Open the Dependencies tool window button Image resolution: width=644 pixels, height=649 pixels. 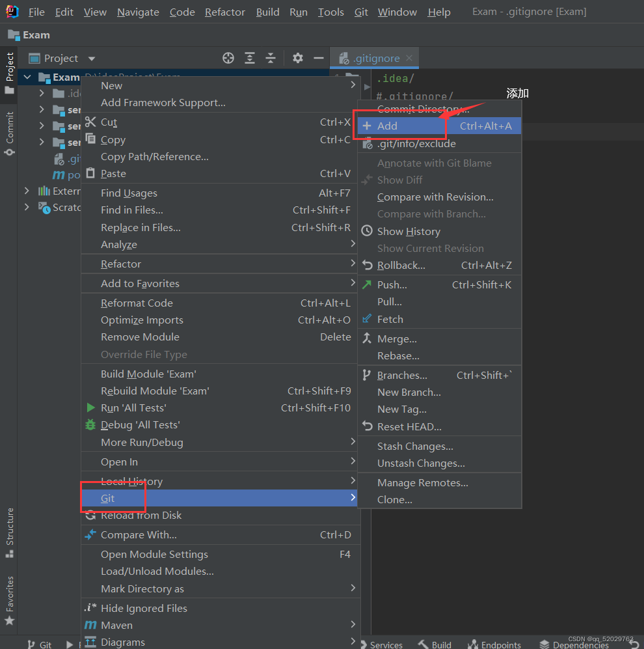click(x=574, y=644)
